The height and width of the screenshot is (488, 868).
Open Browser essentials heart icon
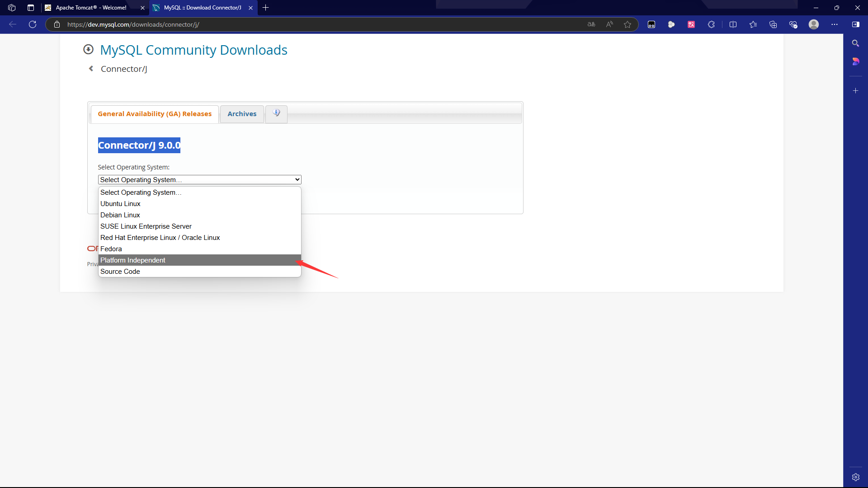793,24
